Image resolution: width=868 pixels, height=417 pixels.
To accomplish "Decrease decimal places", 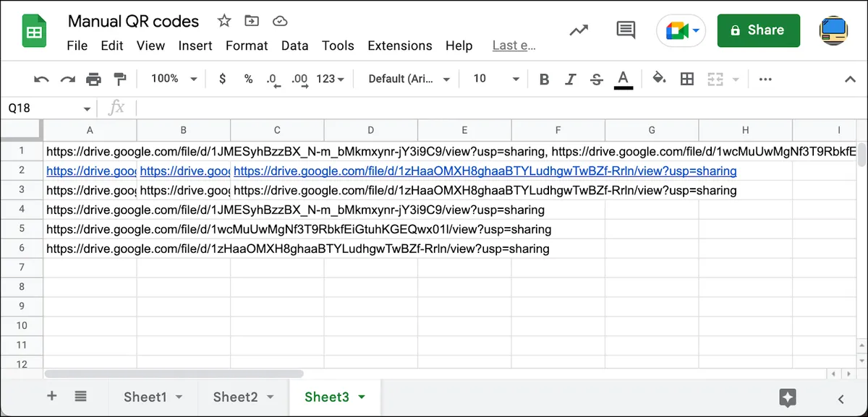I will (273, 79).
